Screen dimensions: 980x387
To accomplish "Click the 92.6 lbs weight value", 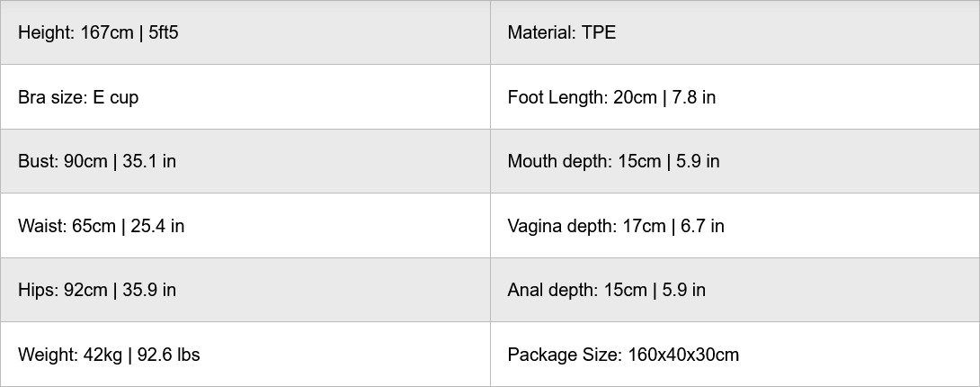I will 168,355.
